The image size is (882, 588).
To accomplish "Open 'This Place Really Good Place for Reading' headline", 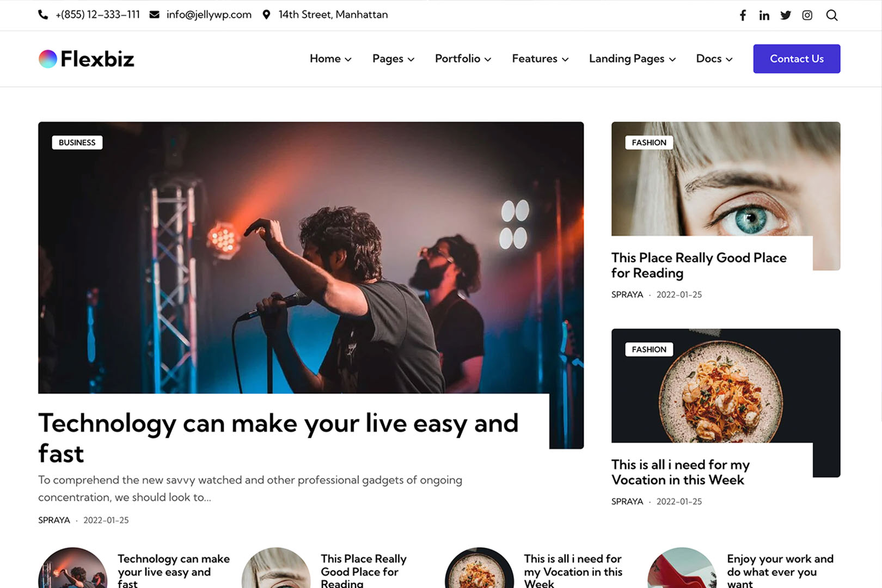I will coord(699,265).
